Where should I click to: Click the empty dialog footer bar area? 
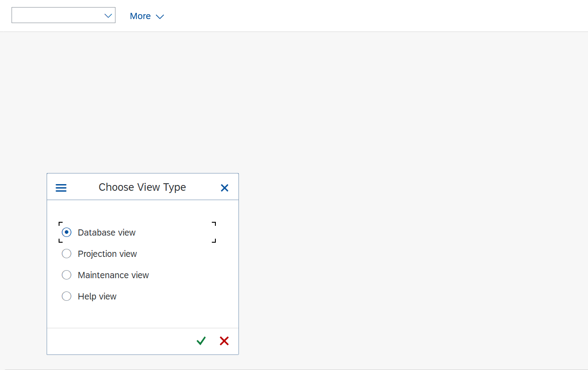[120, 341]
